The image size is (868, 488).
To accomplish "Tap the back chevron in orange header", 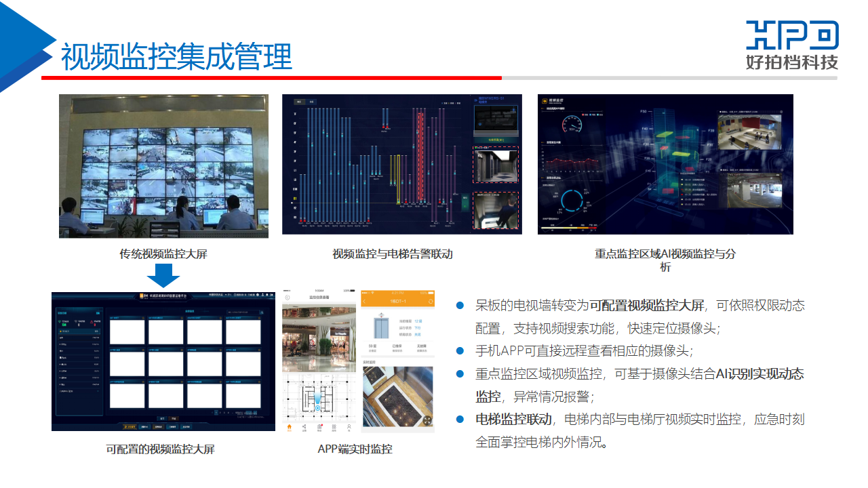I will 365,301.
